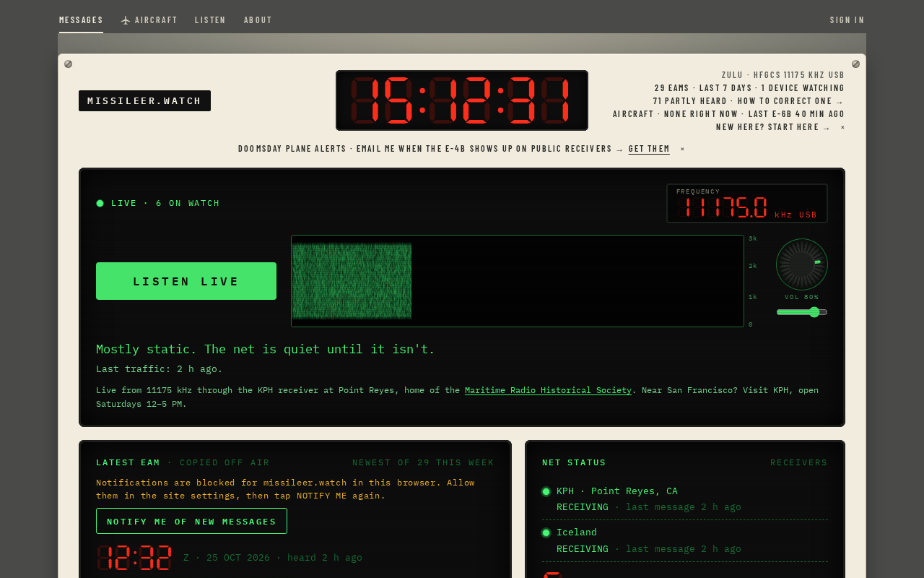Click New Here? Start Here link
The width and height of the screenshot is (924, 578).
[773, 127]
